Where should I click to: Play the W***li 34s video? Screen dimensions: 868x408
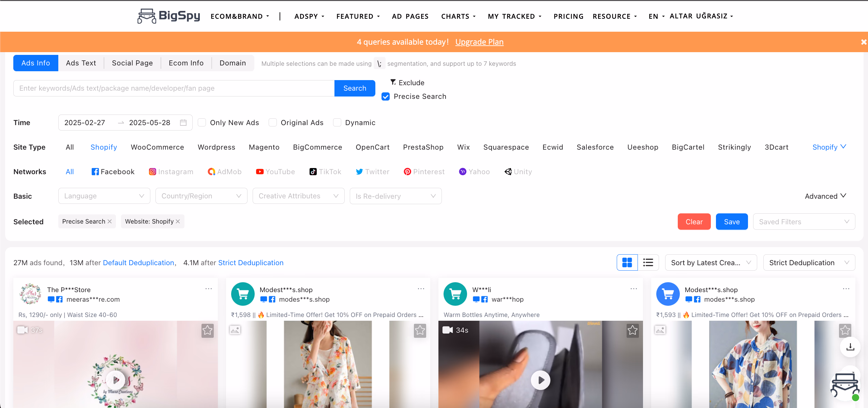(x=541, y=380)
